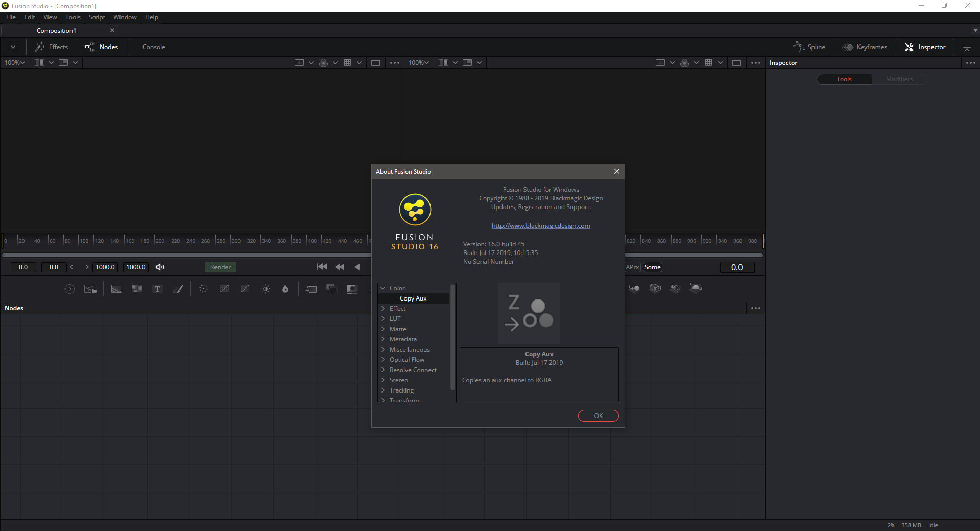Click the time ruler at frame 200
980x531 pixels.
(x=155, y=240)
